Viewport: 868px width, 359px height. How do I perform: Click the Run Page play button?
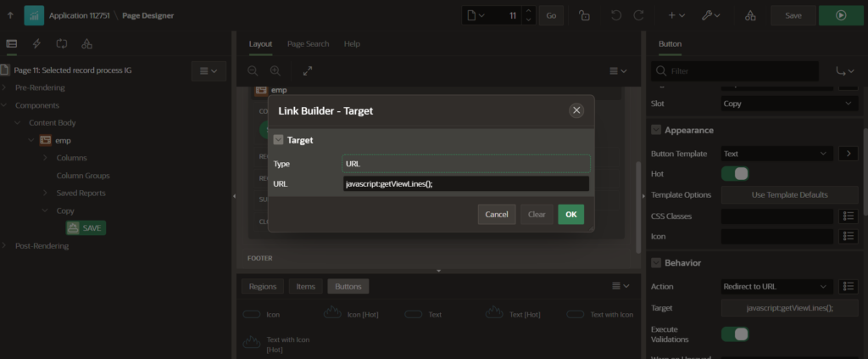841,15
